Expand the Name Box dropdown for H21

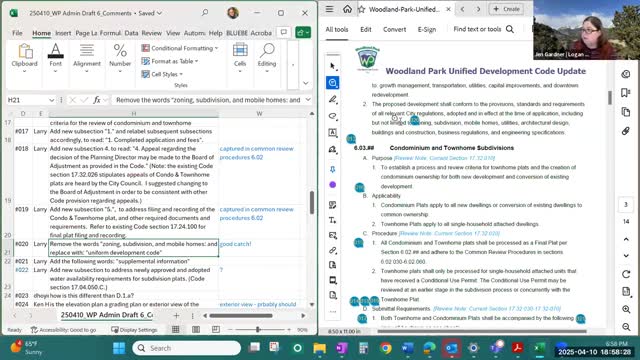point(51,100)
